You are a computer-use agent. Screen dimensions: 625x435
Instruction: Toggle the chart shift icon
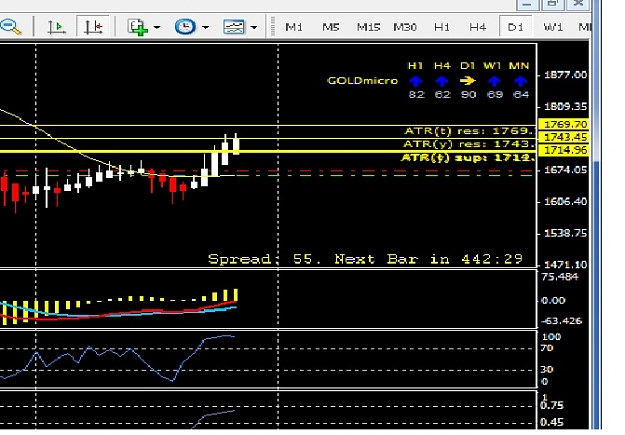click(x=93, y=27)
